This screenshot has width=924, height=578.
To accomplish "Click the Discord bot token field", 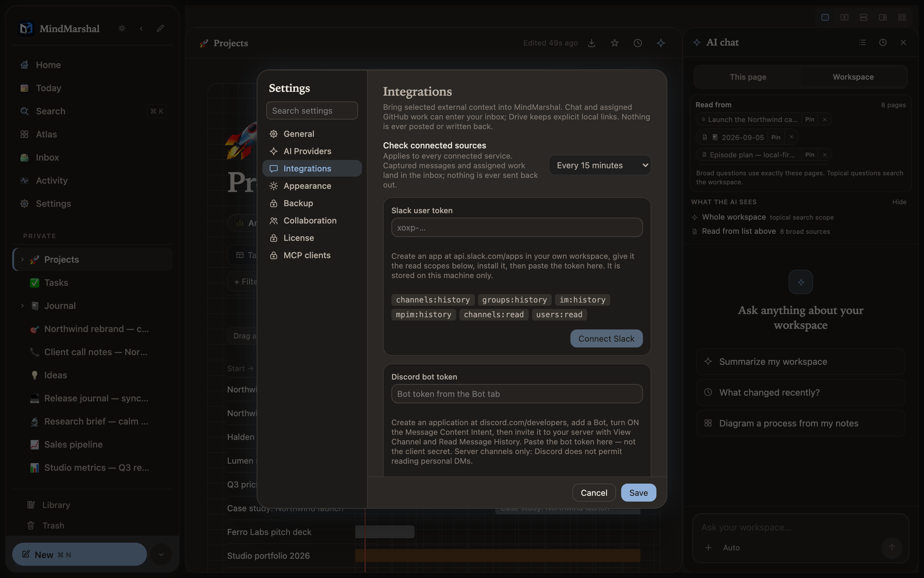I will click(517, 394).
